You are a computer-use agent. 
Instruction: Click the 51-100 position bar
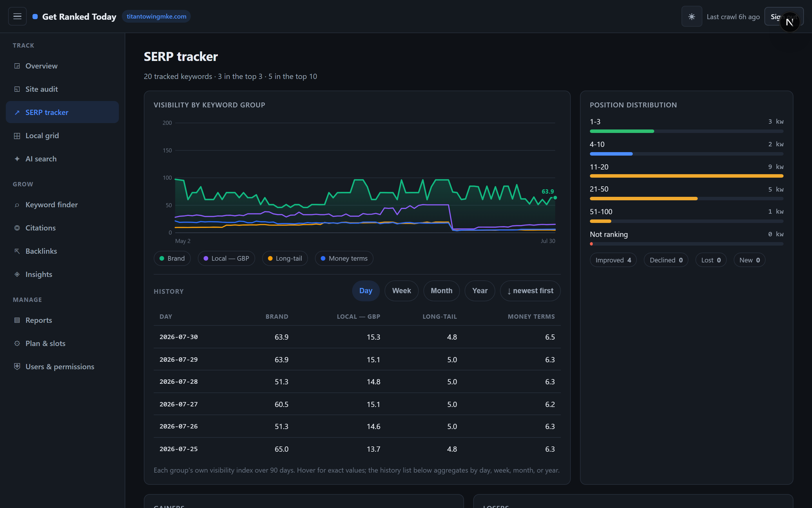(601, 221)
